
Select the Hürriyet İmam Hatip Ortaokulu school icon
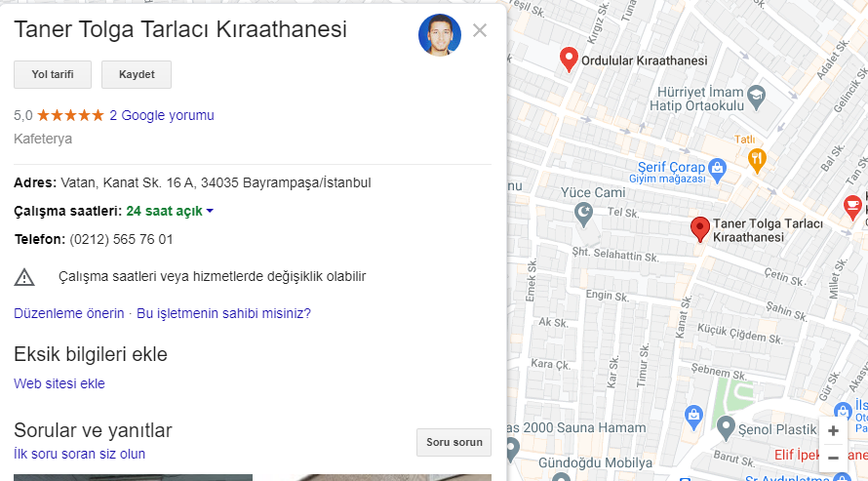pyautogui.click(x=756, y=97)
